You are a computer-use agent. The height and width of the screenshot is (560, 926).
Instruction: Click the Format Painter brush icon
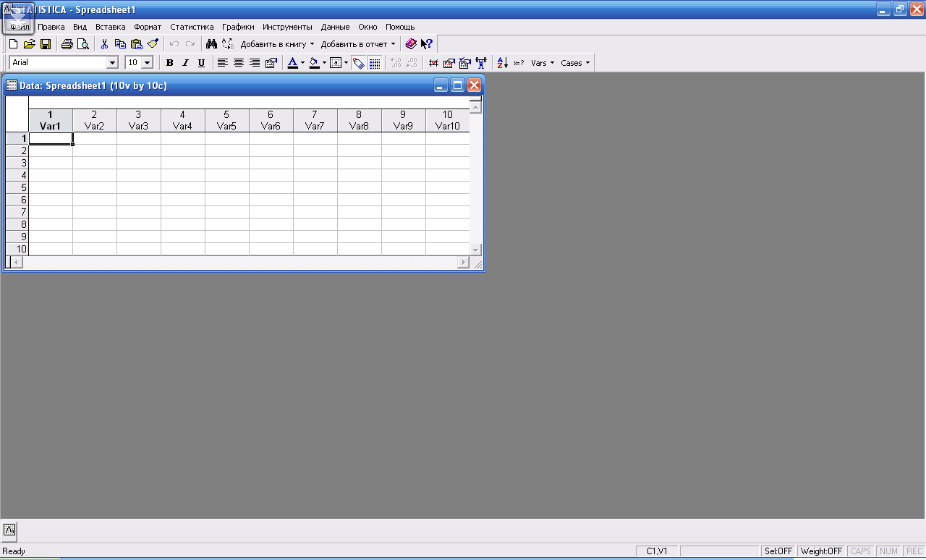[152, 44]
